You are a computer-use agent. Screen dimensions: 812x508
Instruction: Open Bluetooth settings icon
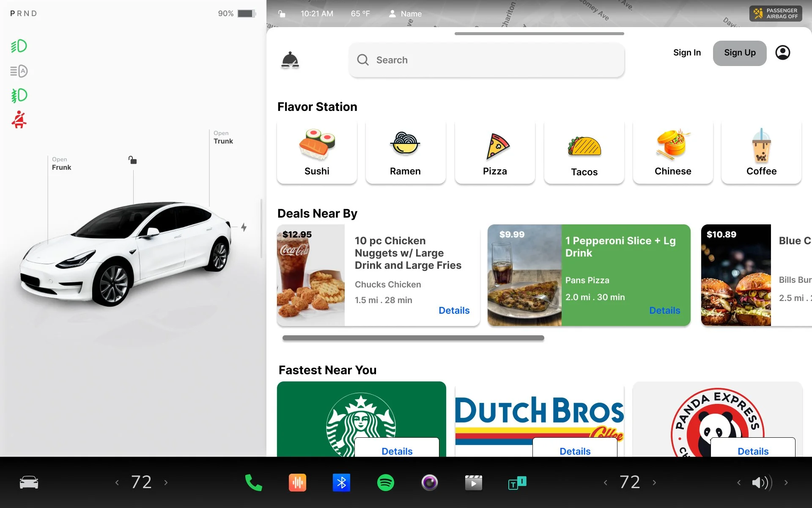[x=341, y=483]
